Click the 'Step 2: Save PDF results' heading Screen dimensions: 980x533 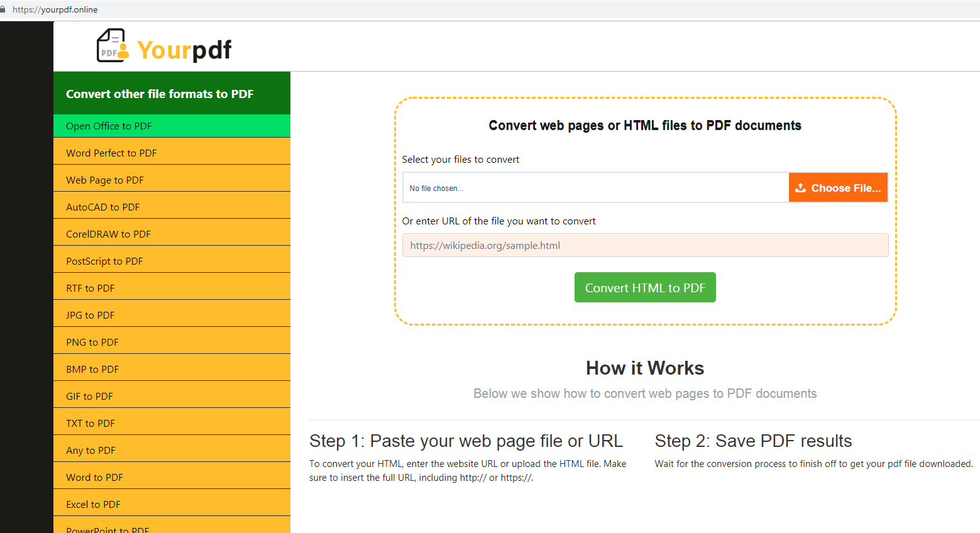(753, 441)
